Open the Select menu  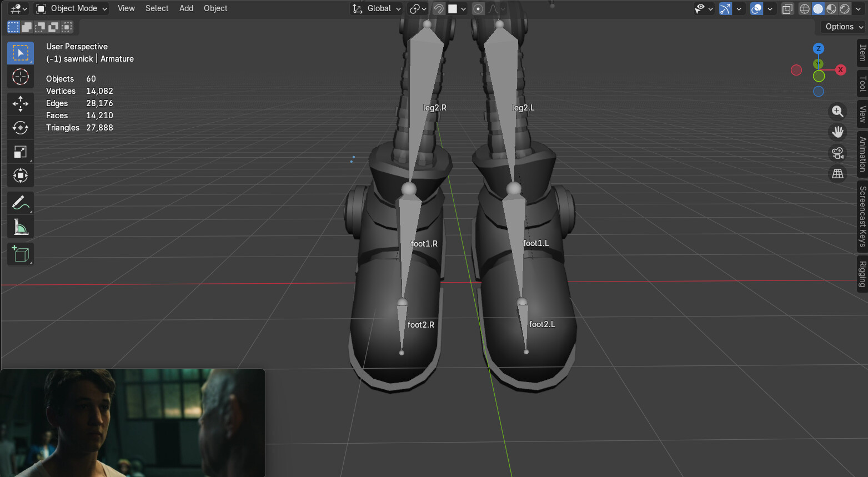tap(157, 8)
